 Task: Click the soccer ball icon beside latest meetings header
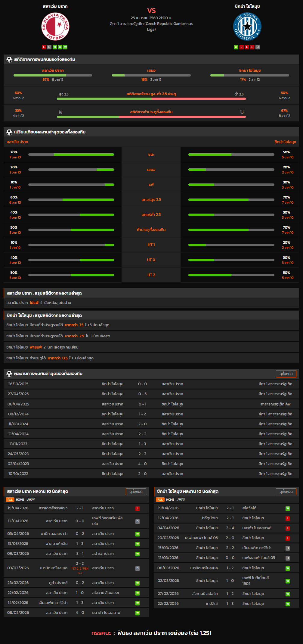[9, 374]
